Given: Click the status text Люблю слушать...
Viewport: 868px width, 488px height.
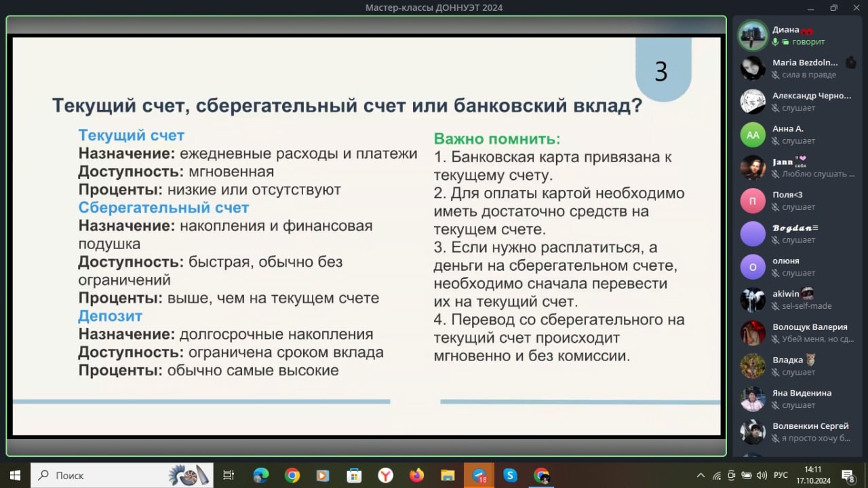Looking at the screenshot, I should click(818, 174).
